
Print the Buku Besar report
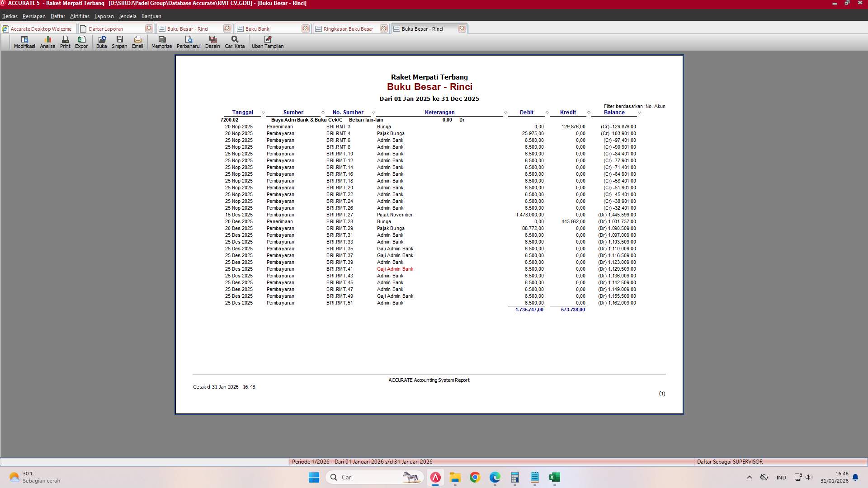pos(65,42)
